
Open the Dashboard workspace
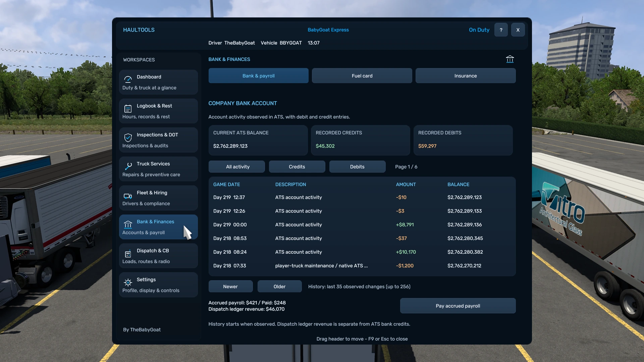158,82
